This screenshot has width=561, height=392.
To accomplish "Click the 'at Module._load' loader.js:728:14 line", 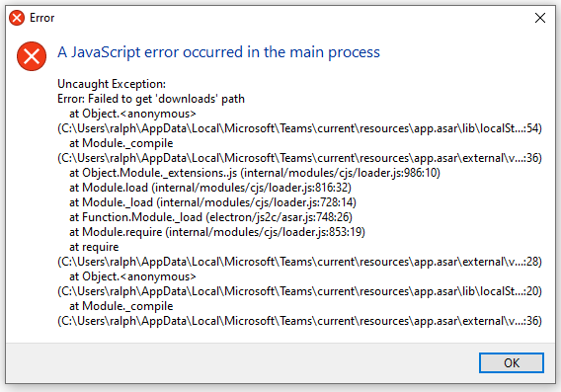I will pyautogui.click(x=212, y=202).
